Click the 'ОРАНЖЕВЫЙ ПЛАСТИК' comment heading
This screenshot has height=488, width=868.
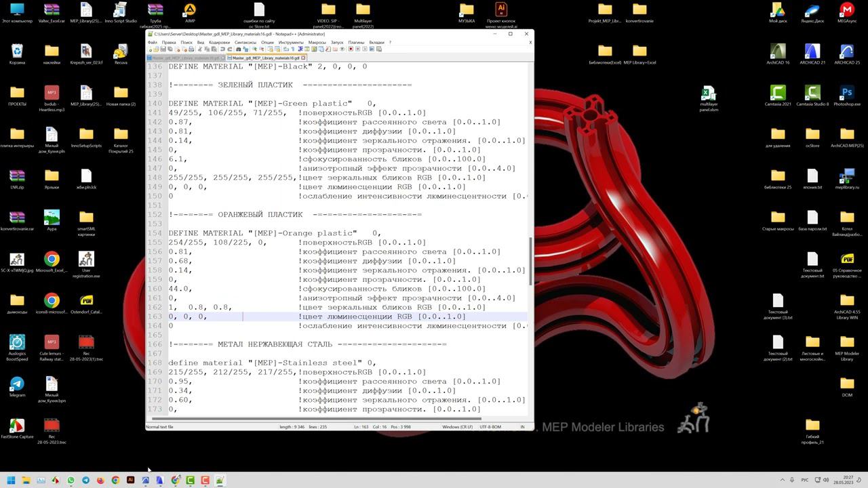coord(260,215)
